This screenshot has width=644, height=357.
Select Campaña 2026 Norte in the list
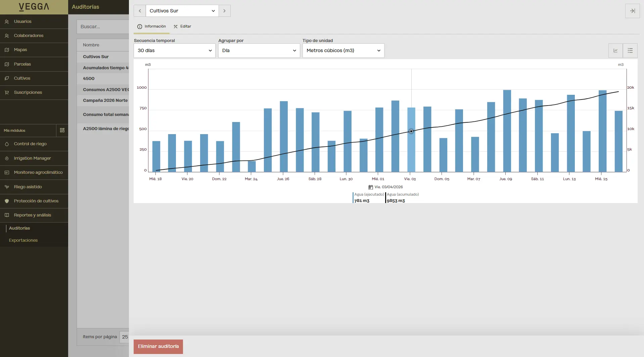[105, 101]
